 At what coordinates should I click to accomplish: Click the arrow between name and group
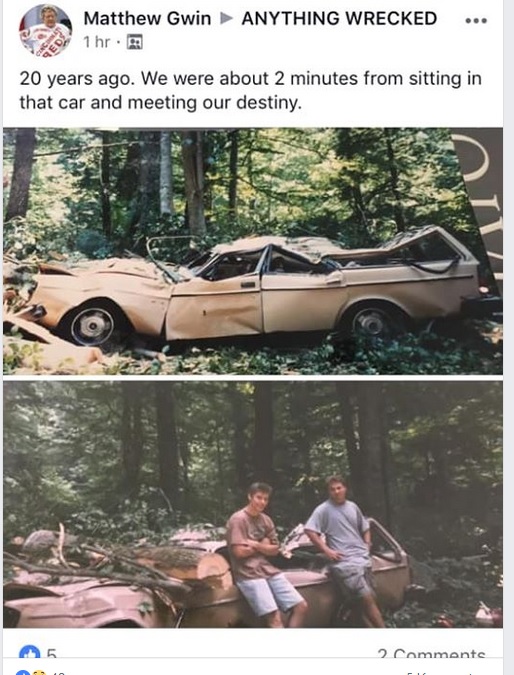point(226,19)
